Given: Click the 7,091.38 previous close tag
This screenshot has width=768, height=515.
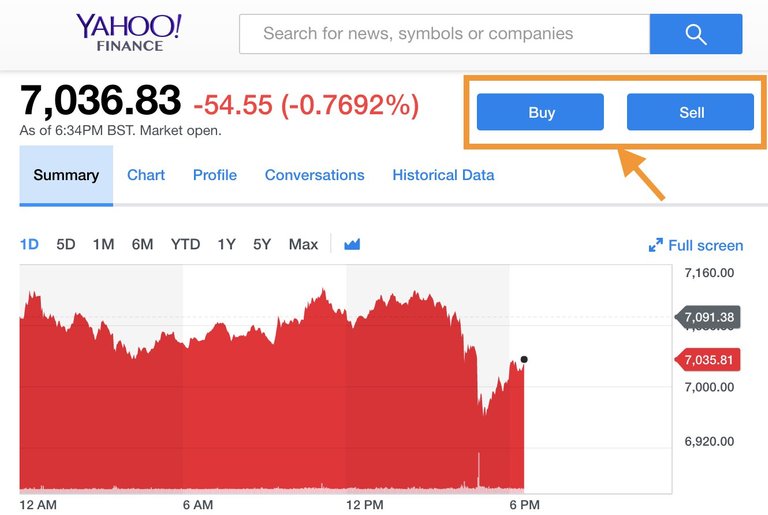Looking at the screenshot, I should point(708,317).
